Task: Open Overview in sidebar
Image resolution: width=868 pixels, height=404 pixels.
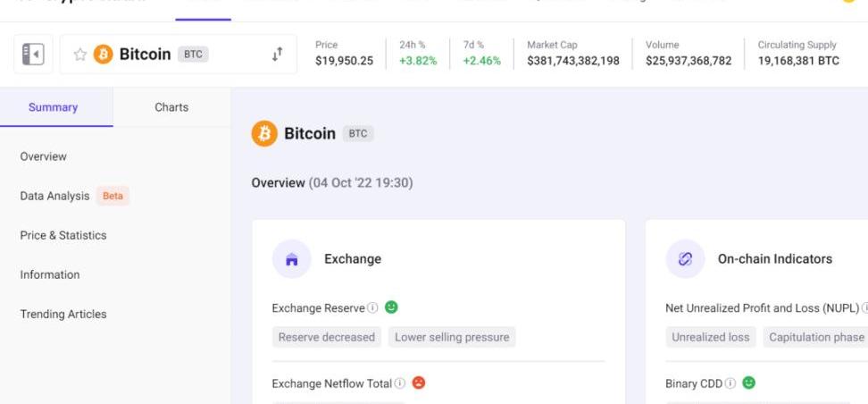Action: (43, 156)
